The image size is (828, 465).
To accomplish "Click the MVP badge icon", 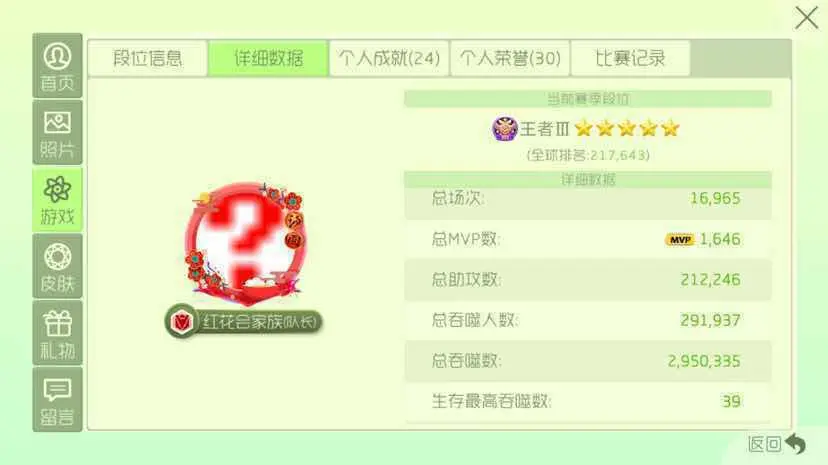I will pos(680,240).
